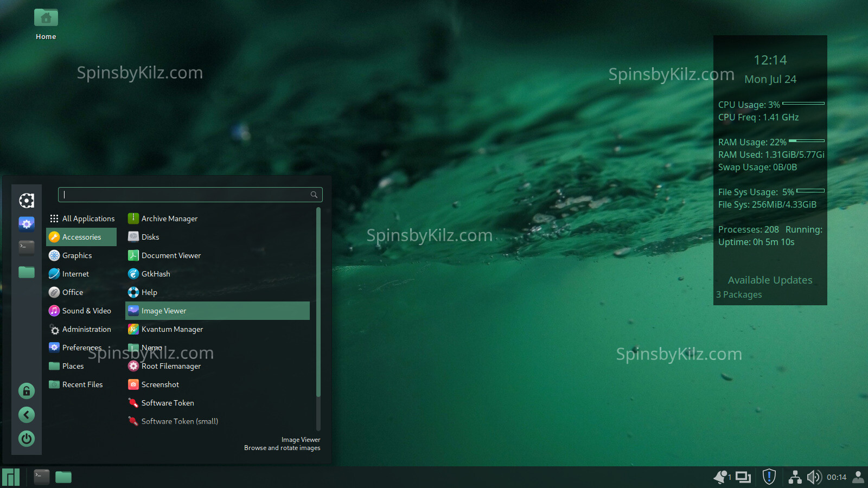Screen dimensions: 868x488
Task: Open the update shield tray icon
Action: (x=769, y=477)
